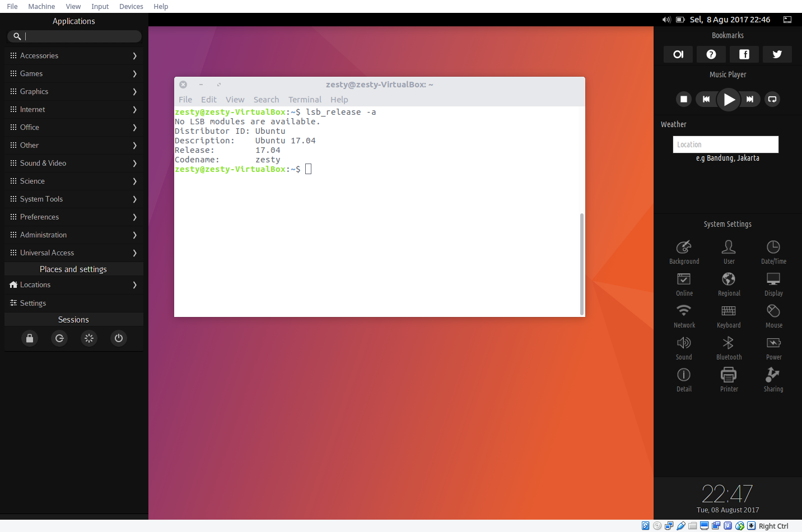This screenshot has height=532, width=802.
Task: Click the shared folder icon in VirtualBox status bar
Action: (x=693, y=526)
